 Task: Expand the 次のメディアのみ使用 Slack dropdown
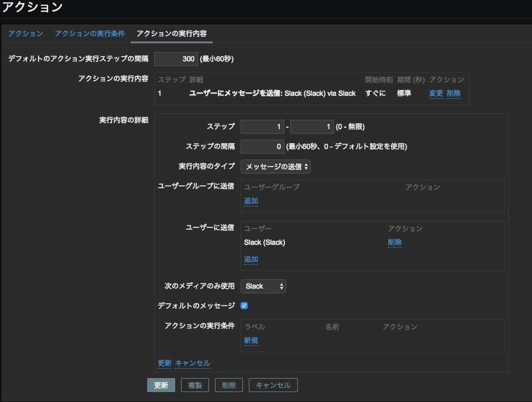263,286
